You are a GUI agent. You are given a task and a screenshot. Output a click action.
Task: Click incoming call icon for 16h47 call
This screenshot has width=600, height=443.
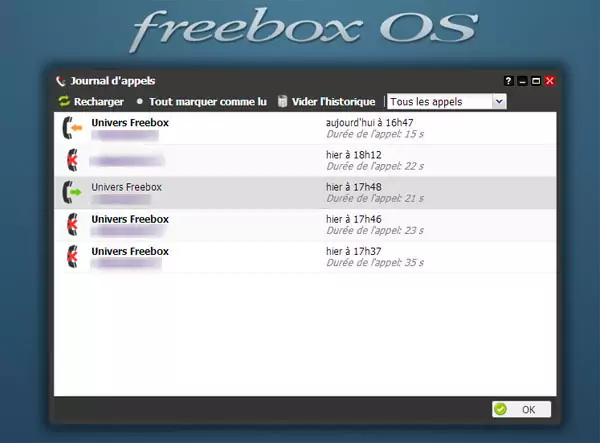pos(72,128)
